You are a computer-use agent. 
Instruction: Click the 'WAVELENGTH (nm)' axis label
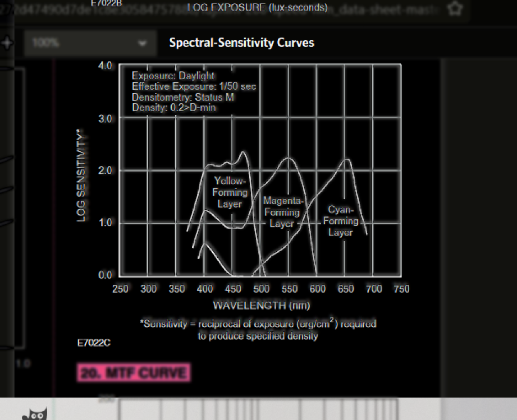point(261,306)
